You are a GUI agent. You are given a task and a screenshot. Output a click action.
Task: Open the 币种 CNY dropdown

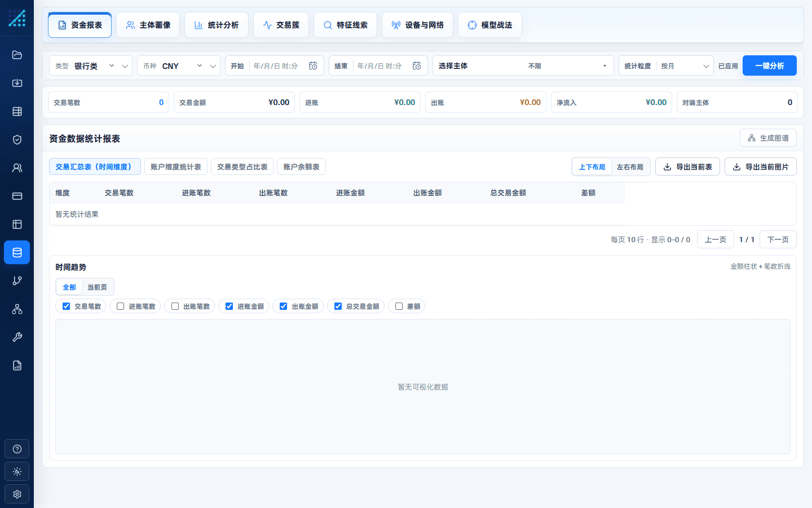(x=179, y=66)
